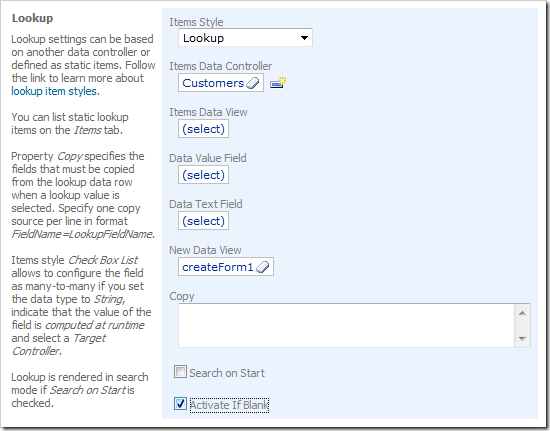The width and height of the screenshot is (550, 431).
Task: Click the Customers controller link
Action: (x=213, y=83)
